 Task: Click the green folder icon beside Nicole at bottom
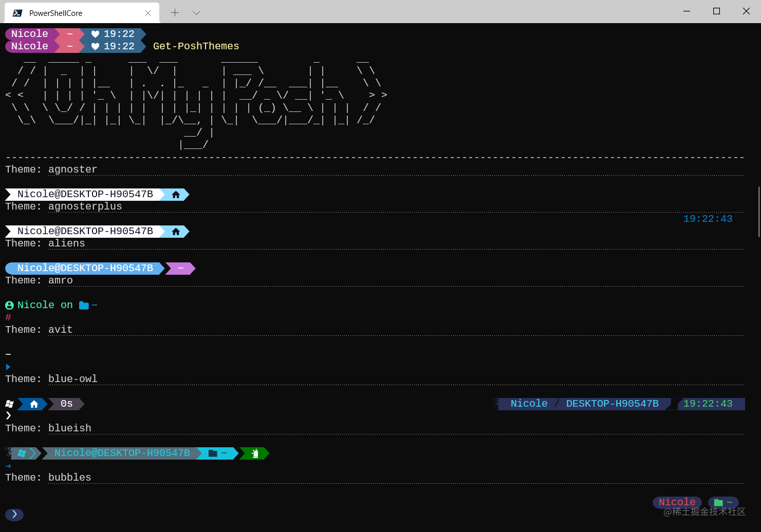point(717,503)
